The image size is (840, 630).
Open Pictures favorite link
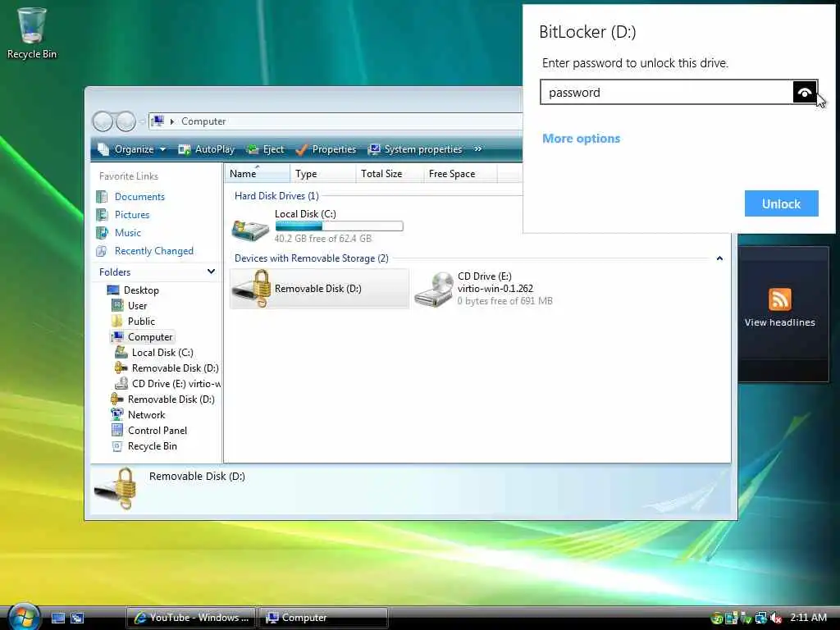(x=132, y=215)
